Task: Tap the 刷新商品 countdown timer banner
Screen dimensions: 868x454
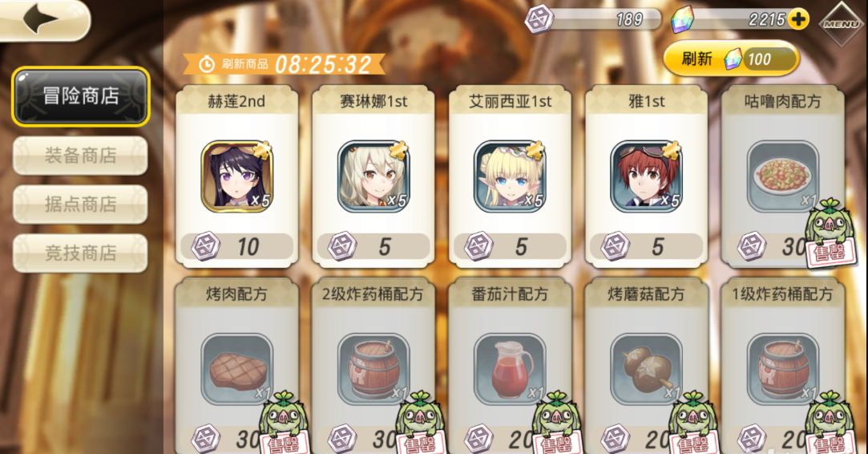Action: (x=284, y=64)
